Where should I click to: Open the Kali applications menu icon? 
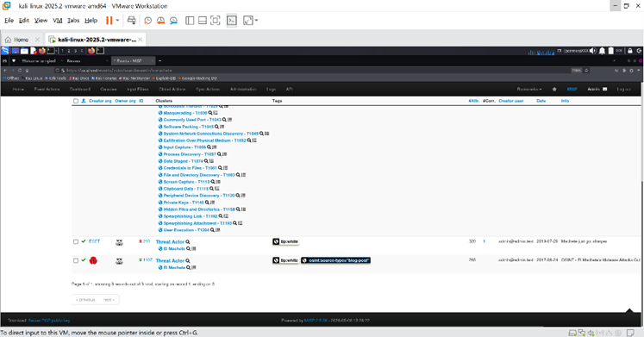click(x=5, y=51)
